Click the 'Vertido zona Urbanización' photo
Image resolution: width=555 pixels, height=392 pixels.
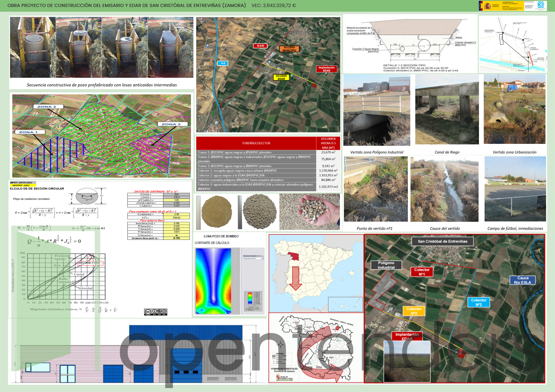[514, 109]
